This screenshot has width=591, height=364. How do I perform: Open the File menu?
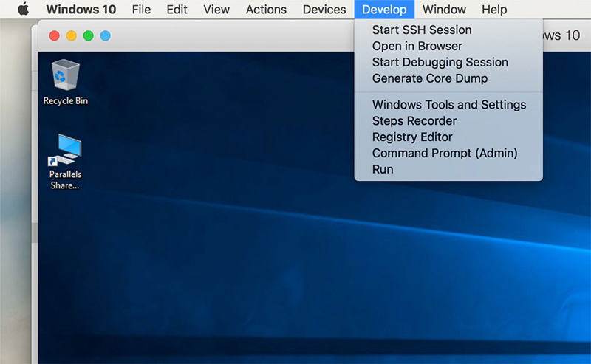pyautogui.click(x=141, y=9)
